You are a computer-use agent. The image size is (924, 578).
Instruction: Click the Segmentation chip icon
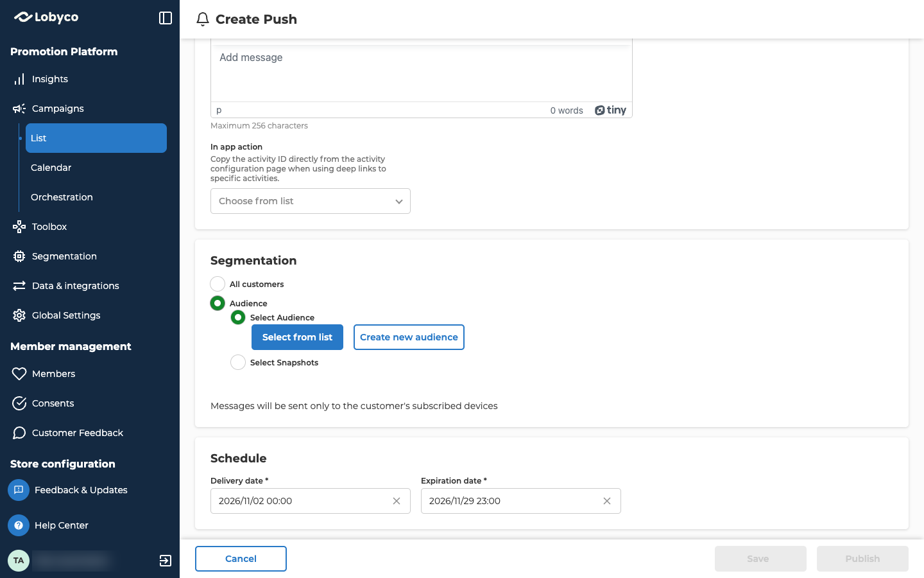[19, 256]
